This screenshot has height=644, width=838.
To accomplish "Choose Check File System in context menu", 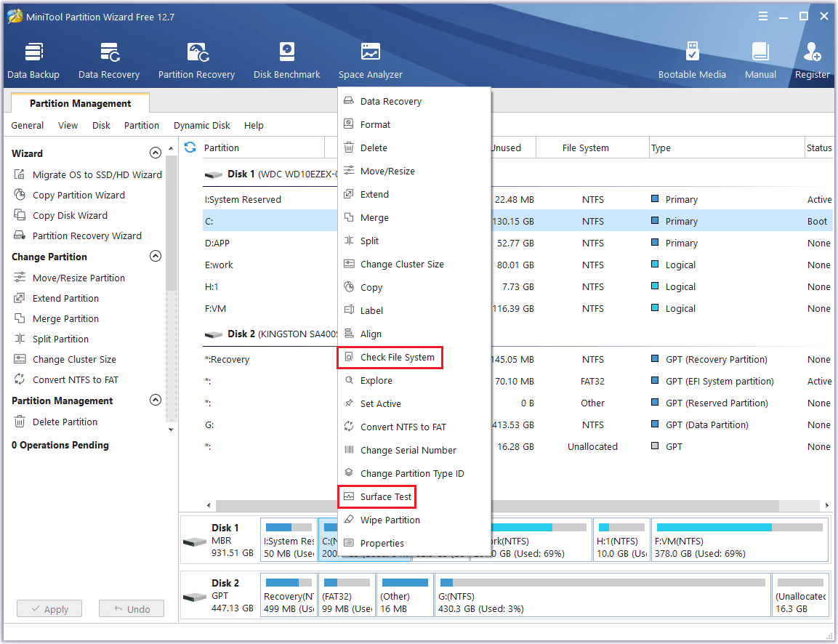I will tap(397, 358).
